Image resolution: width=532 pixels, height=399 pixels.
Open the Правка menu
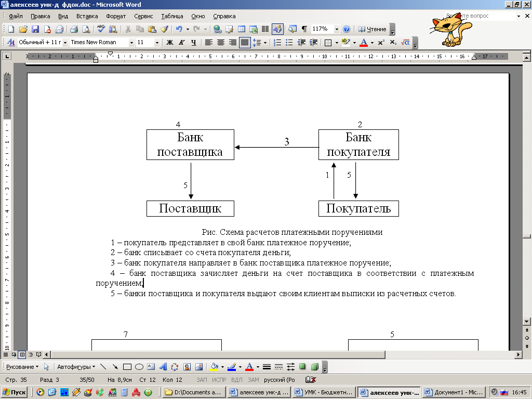pyautogui.click(x=40, y=16)
